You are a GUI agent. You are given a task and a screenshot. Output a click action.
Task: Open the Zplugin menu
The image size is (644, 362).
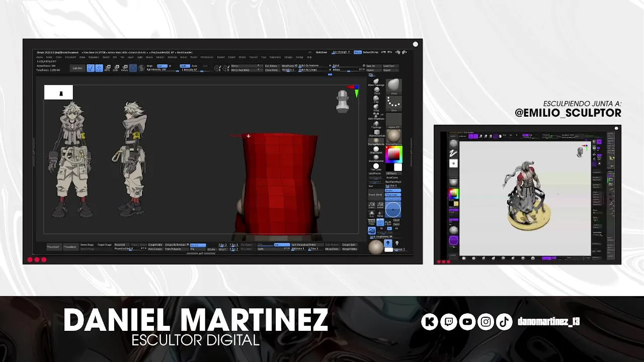coord(288,57)
